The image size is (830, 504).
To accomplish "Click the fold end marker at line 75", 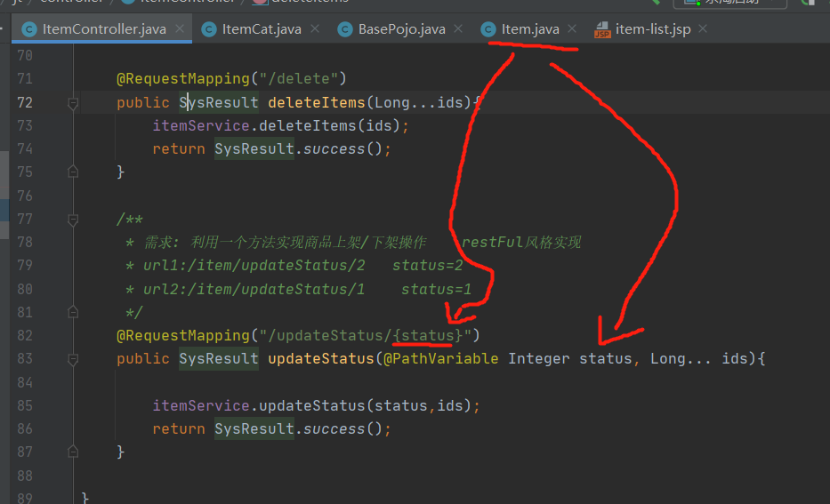I will click(x=73, y=172).
